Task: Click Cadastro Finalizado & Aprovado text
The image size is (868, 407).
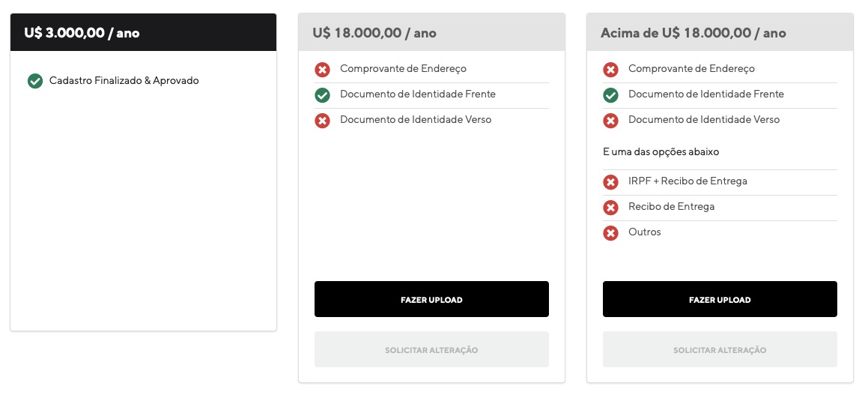Action: tap(124, 81)
